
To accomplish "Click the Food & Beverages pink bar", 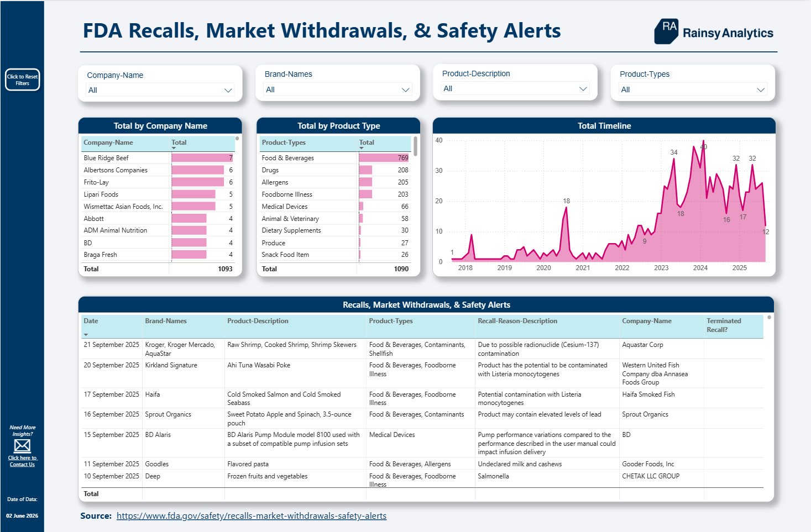I will (384, 158).
